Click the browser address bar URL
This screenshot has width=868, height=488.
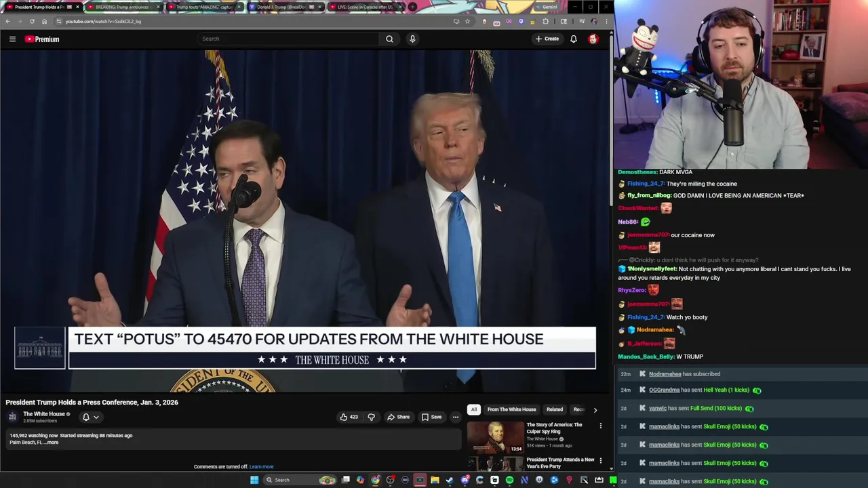103,21
